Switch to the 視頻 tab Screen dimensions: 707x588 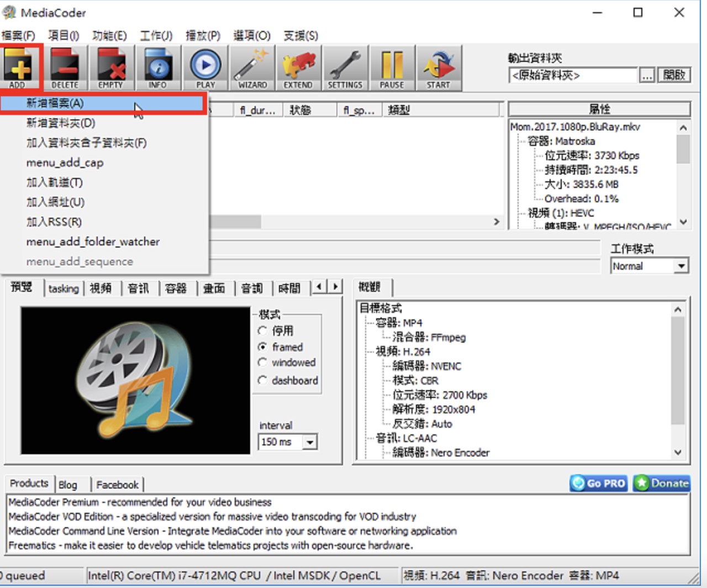(101, 288)
